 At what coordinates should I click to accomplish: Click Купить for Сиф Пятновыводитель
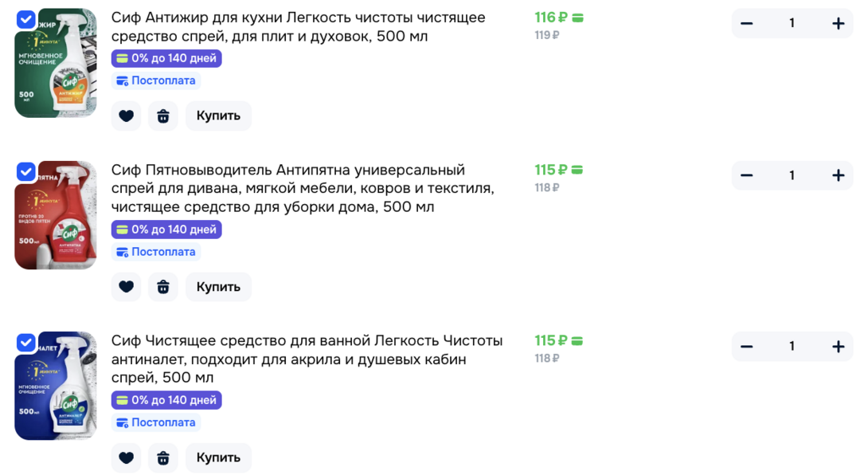coord(218,287)
